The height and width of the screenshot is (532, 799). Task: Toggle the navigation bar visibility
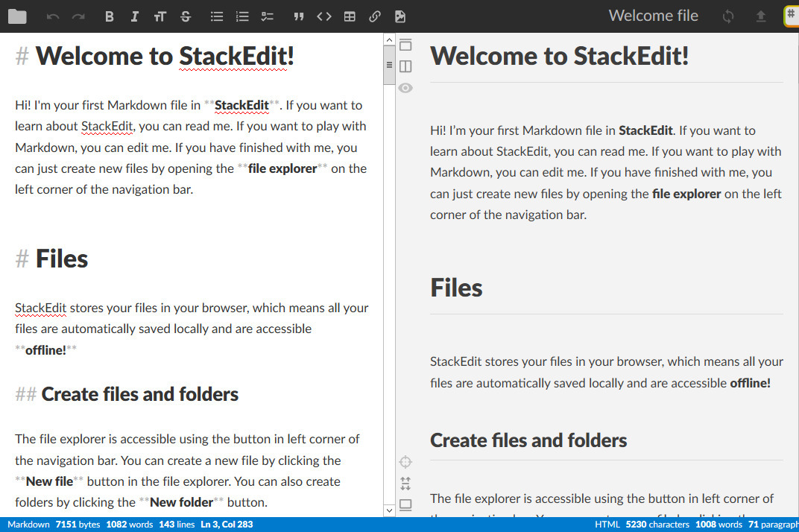(405, 45)
